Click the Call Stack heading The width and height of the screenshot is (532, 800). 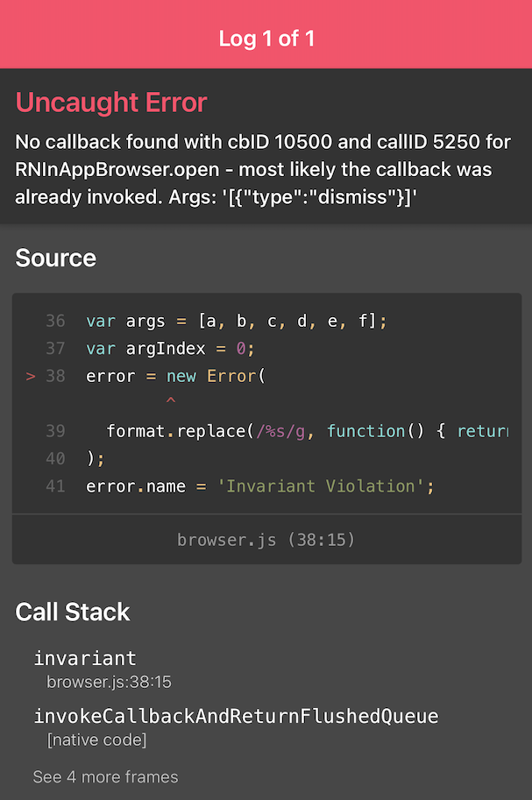73,612
